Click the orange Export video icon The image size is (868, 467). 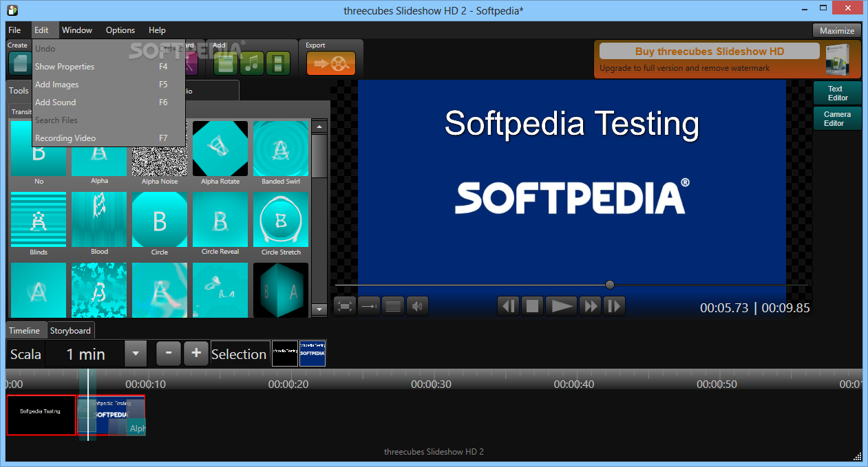[x=331, y=63]
